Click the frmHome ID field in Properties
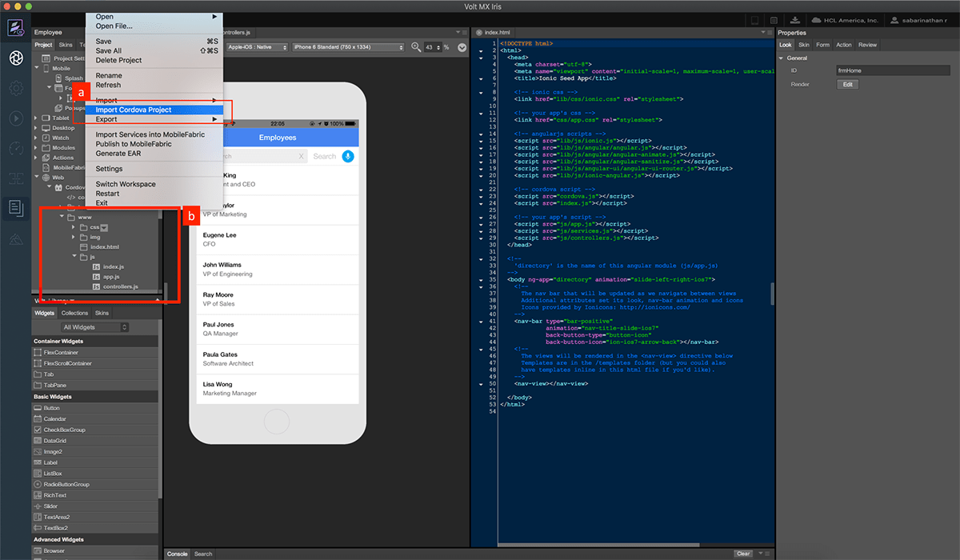 coord(894,70)
